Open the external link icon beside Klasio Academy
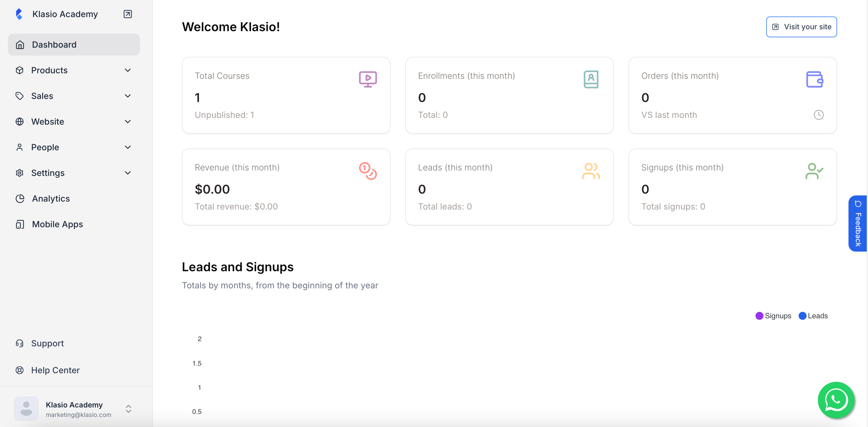The width and height of the screenshot is (868, 427). [128, 14]
